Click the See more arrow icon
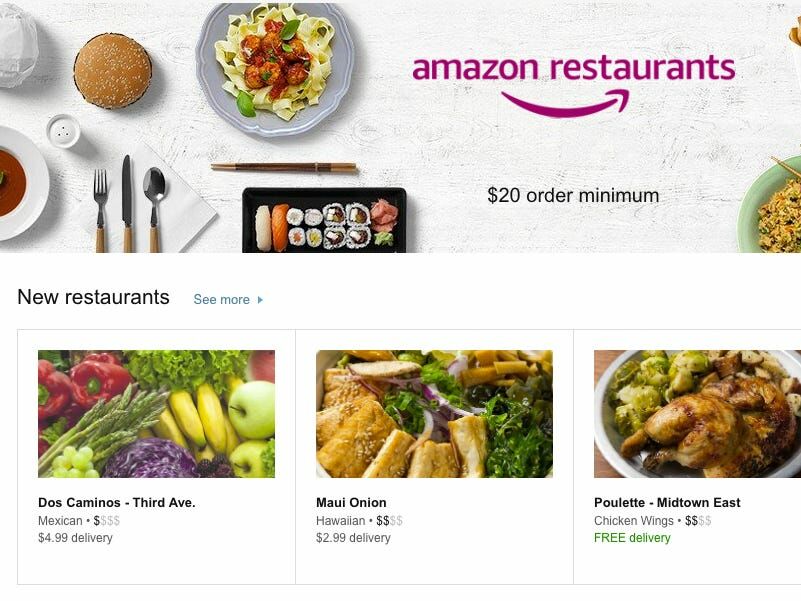The width and height of the screenshot is (801, 601). pyautogui.click(x=260, y=300)
